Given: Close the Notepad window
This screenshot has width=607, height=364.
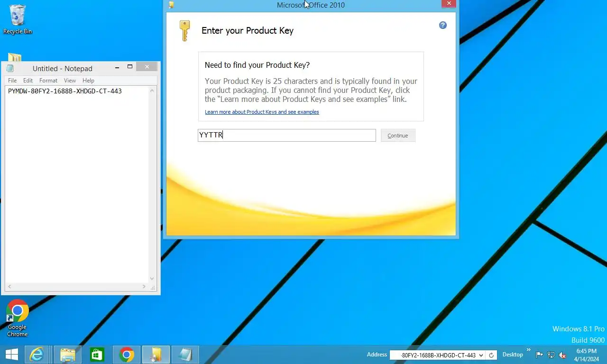Looking at the screenshot, I should (x=147, y=67).
